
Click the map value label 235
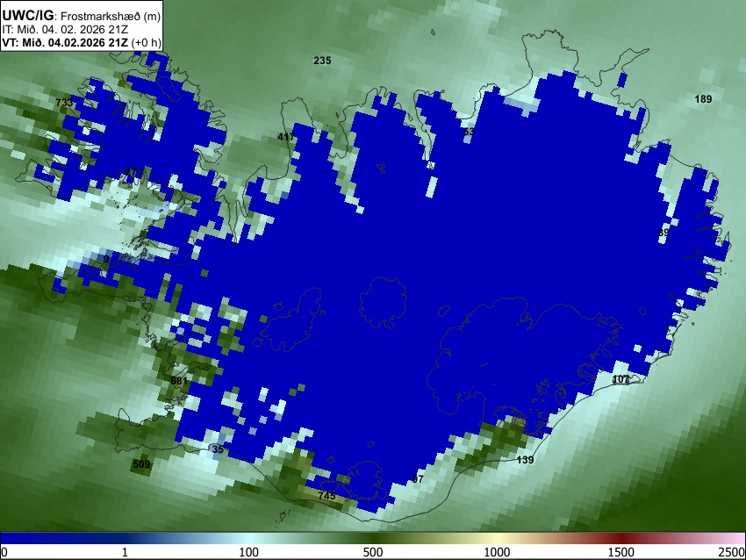point(322,61)
